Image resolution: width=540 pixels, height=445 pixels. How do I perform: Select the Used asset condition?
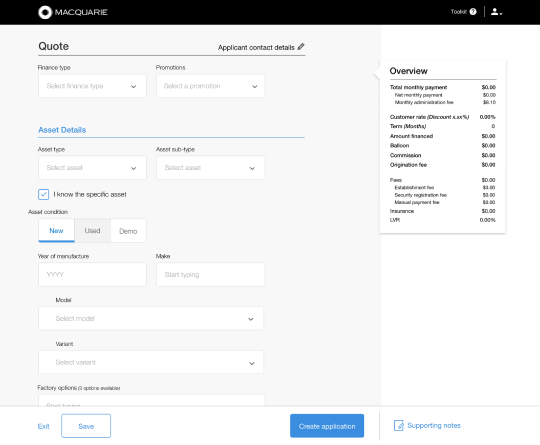pyautogui.click(x=92, y=230)
